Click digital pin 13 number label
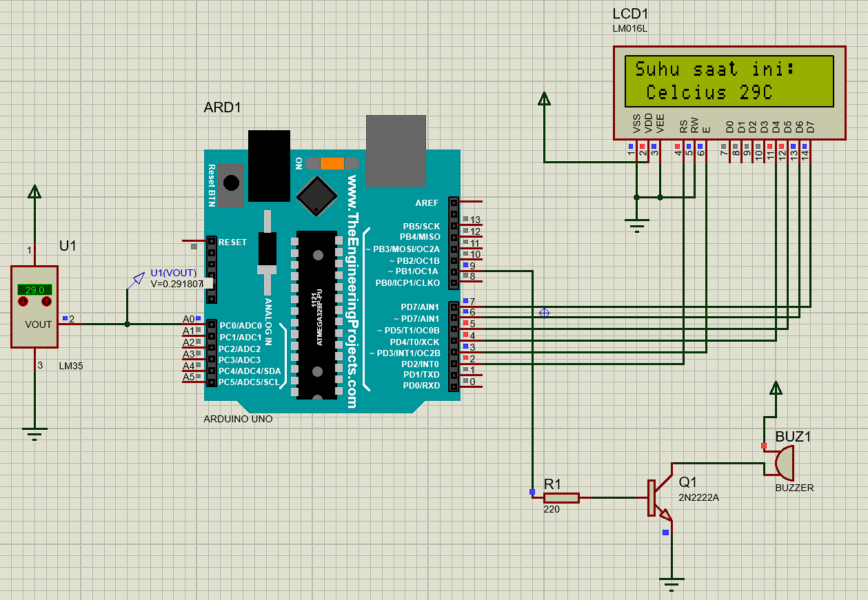 click(475, 220)
